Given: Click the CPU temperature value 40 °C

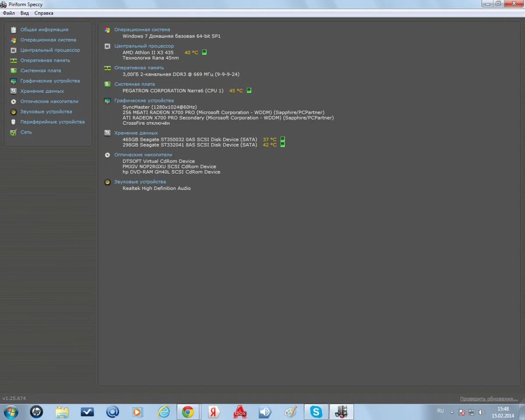Looking at the screenshot, I should [x=191, y=52].
